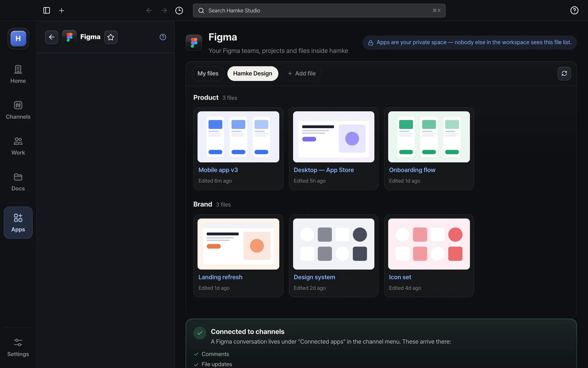Click the Figma logo in the panel header
The height and width of the screenshot is (368, 588).
click(70, 37)
